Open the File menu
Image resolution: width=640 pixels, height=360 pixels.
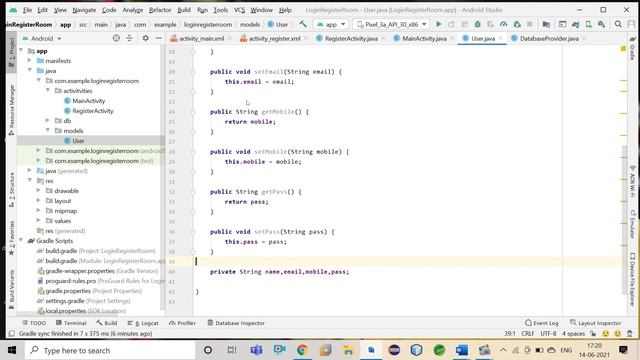(x=27, y=10)
